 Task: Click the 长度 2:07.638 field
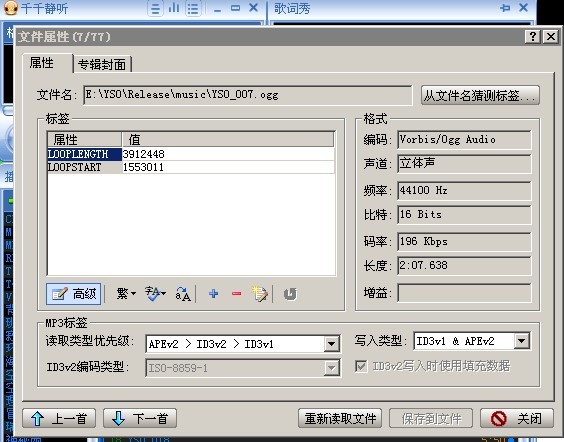(464, 265)
